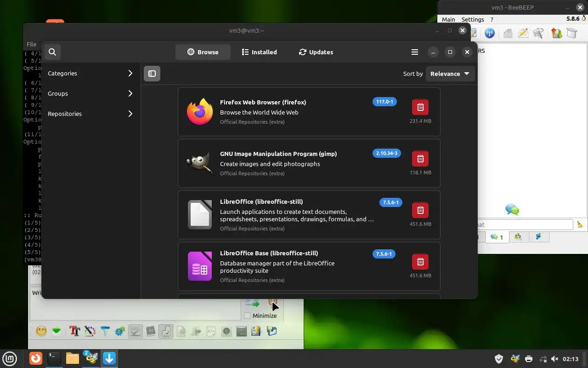The height and width of the screenshot is (368, 588).
Task: Click 'GNU Image Manipulation Program (gimp)' title
Action: (x=278, y=154)
